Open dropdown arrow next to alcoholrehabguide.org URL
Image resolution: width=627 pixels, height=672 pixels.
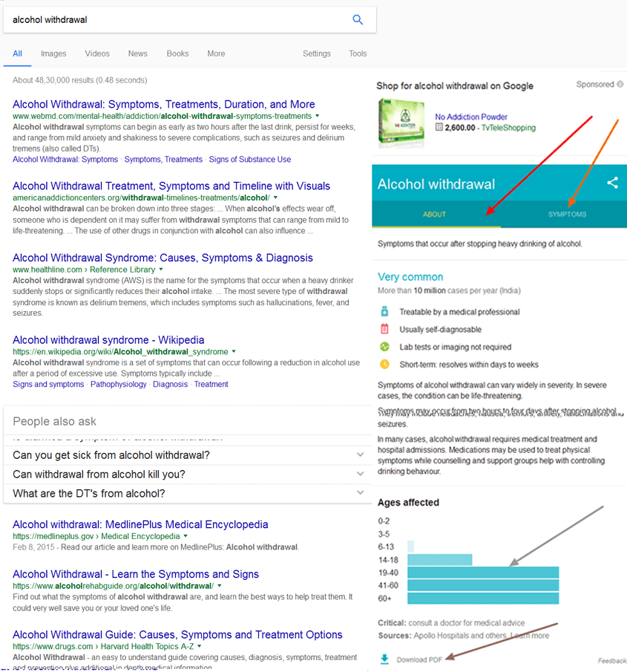click(x=220, y=585)
